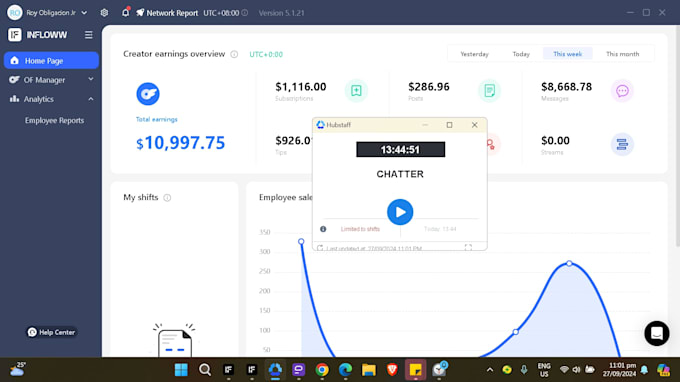Click the peak data point on chart
Viewport: 680px width, 382px height.
tap(569, 263)
